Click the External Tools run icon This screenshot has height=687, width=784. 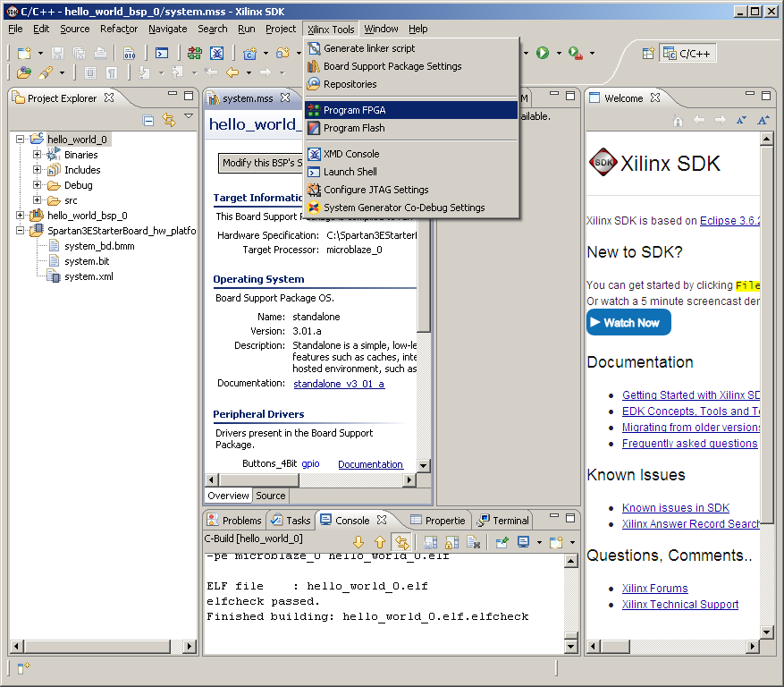576,53
